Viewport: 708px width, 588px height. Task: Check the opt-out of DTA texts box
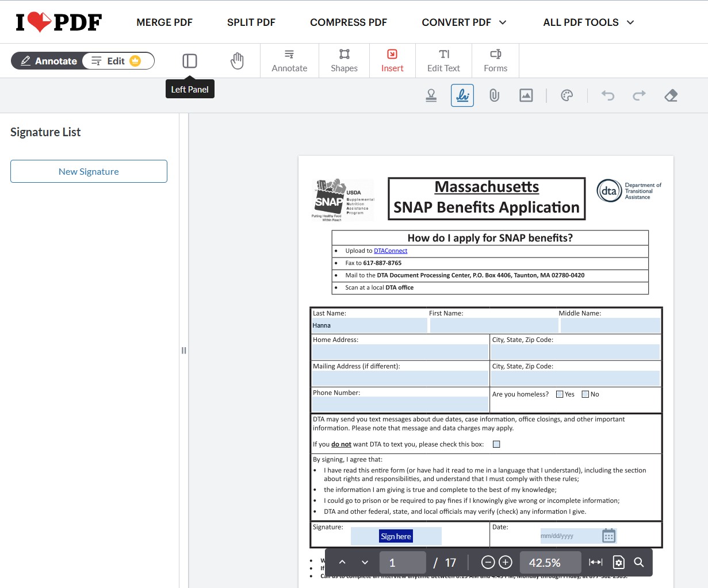[496, 444]
